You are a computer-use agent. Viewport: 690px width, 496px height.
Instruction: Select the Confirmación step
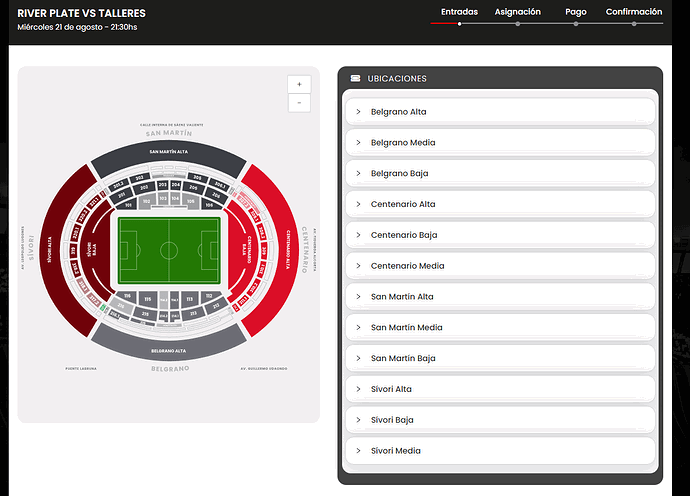(634, 12)
